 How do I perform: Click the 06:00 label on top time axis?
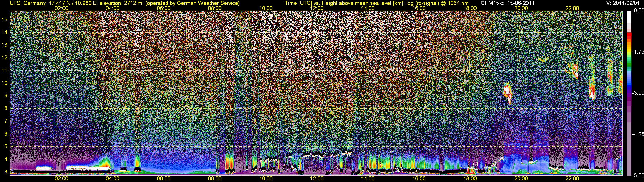point(164,8)
